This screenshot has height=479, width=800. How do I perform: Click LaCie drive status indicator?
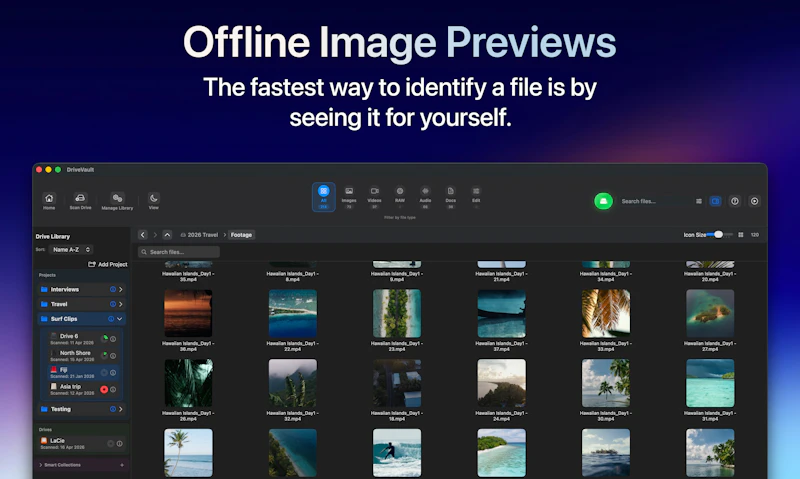coord(110,443)
